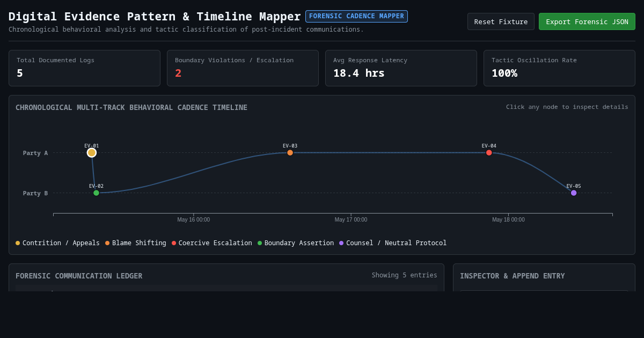This screenshot has width=644, height=338.
Task: Click the Digital Evidence Pattern page title
Action: coord(155,17)
